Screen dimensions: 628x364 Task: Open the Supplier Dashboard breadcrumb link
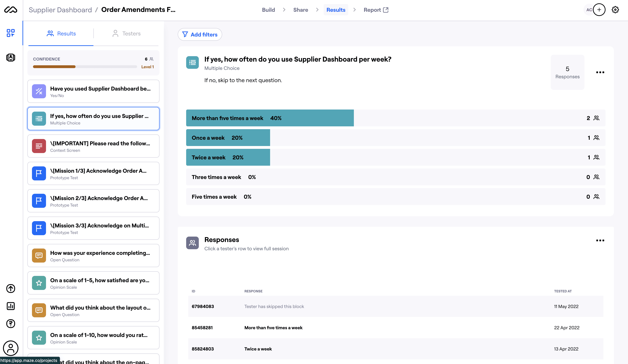click(x=60, y=10)
